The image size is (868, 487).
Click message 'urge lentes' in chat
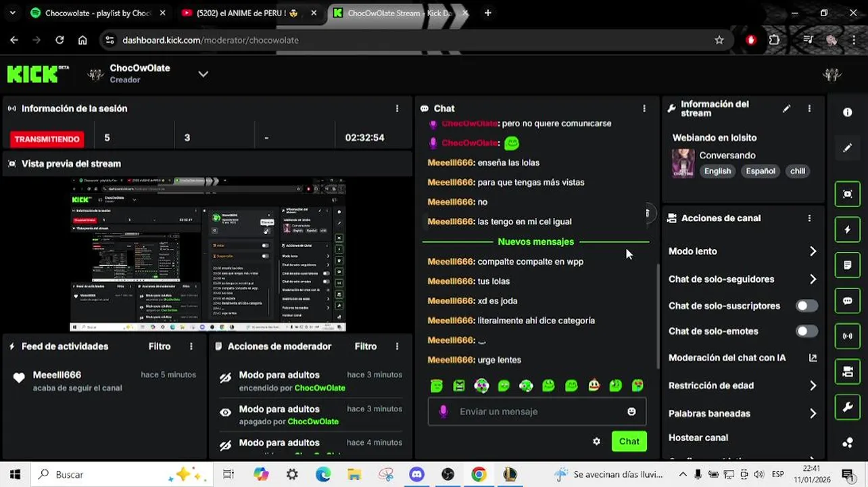tap(499, 360)
